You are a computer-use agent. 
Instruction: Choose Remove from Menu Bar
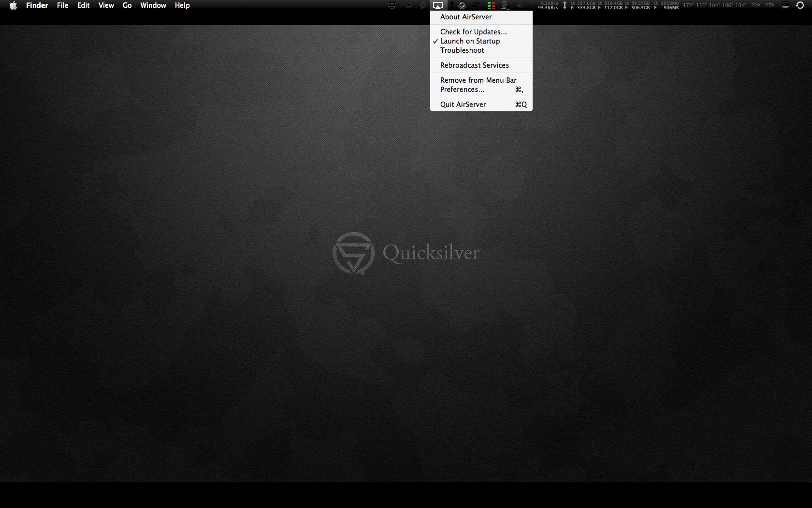(481, 80)
